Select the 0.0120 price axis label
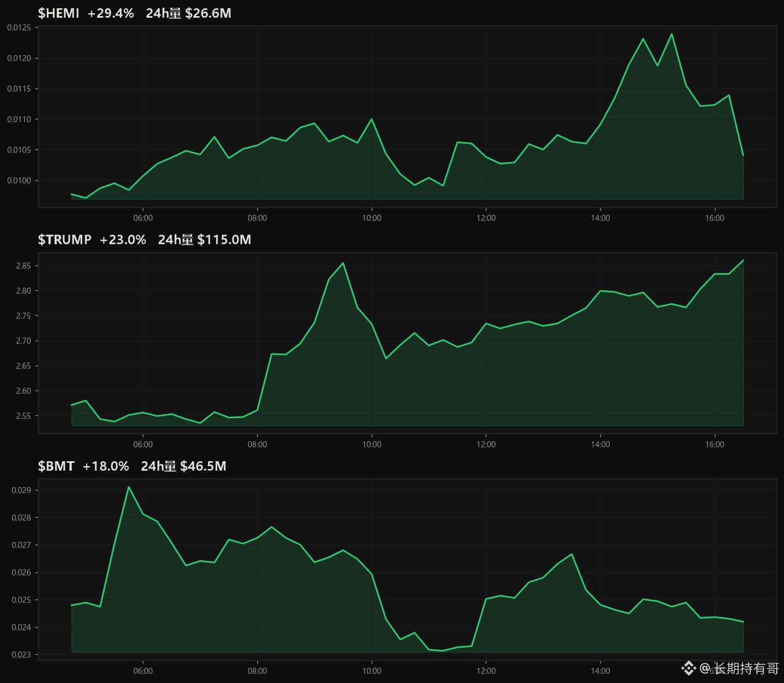784x683 pixels. 19,58
